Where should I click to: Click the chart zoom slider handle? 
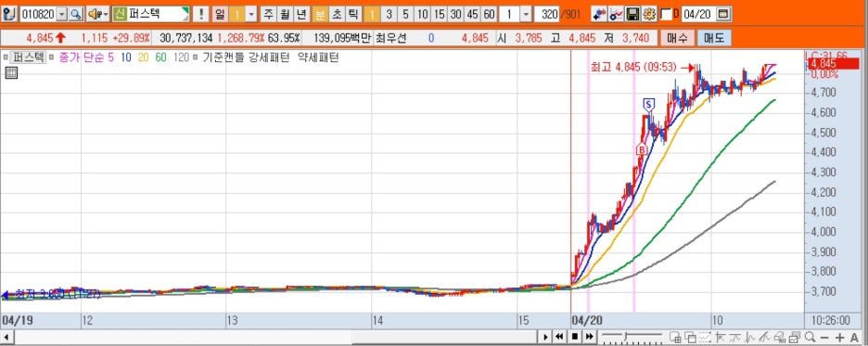[625, 336]
